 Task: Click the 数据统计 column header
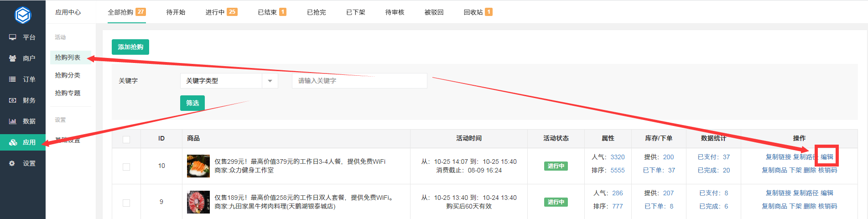713,138
